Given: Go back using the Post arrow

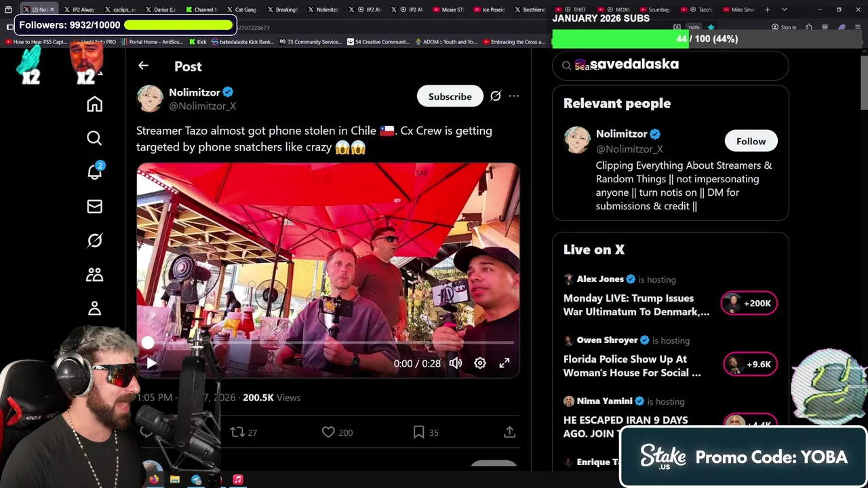Looking at the screenshot, I should click(143, 66).
